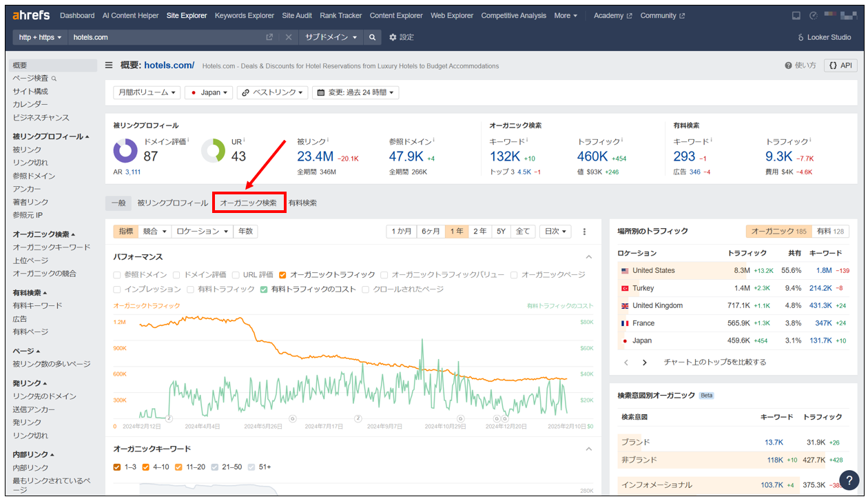Open the サブドメイン mode dropdown
The width and height of the screenshot is (868, 499).
(x=331, y=37)
